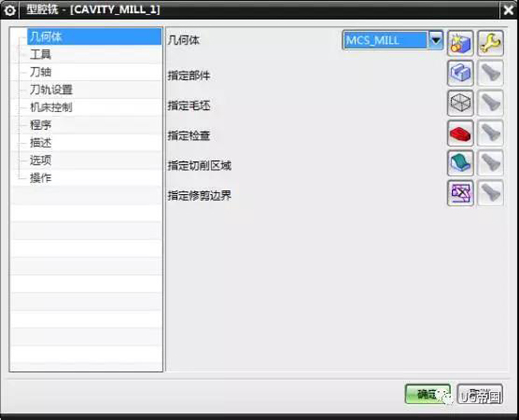Image resolution: width=519 pixels, height=420 pixels.
Task: Select 几何体 in the left tree
Action: coord(46,37)
